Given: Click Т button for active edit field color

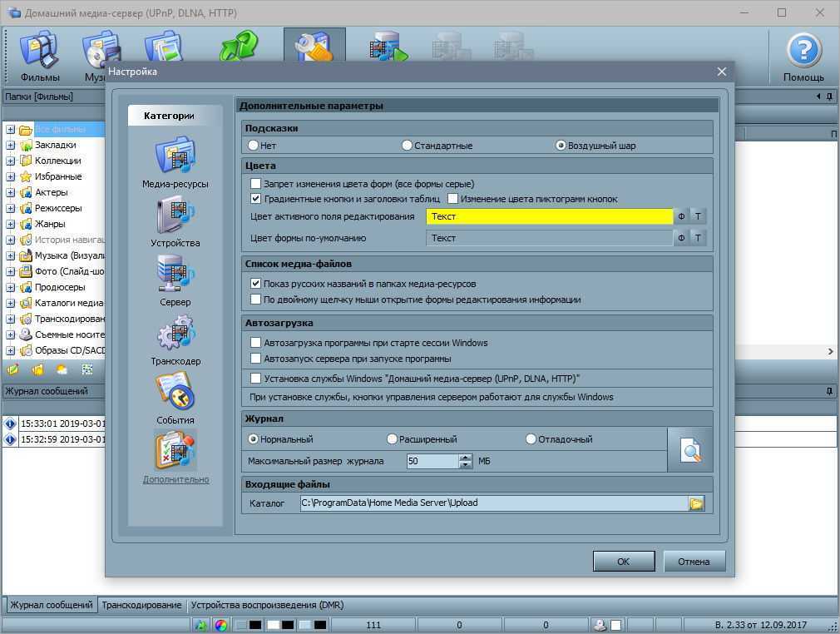Looking at the screenshot, I should pyautogui.click(x=698, y=216).
